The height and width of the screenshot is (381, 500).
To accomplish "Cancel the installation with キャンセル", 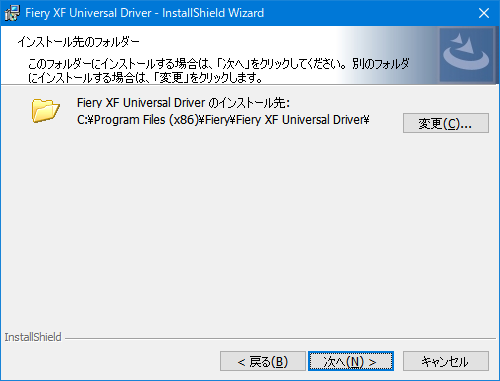I will tap(446, 361).
